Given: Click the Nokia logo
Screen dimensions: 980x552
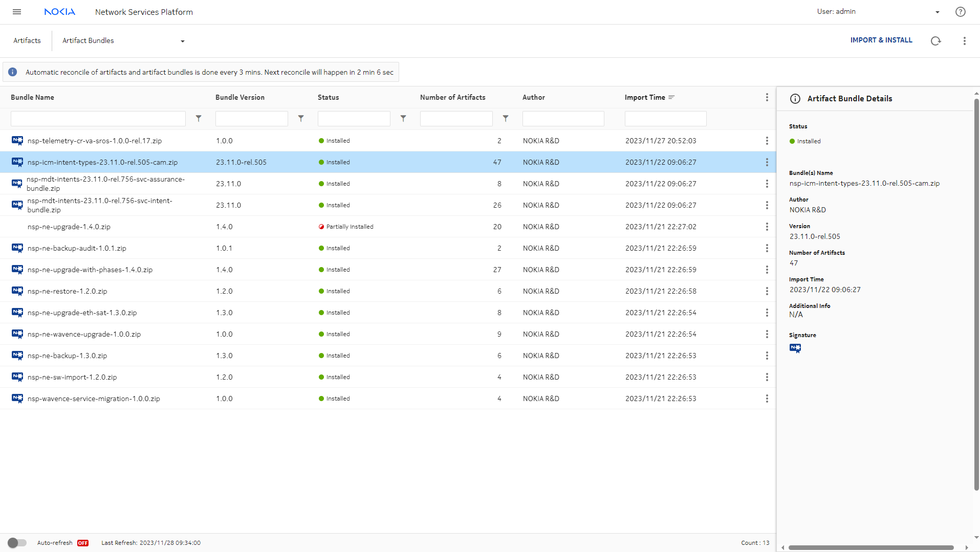Looking at the screenshot, I should point(59,12).
